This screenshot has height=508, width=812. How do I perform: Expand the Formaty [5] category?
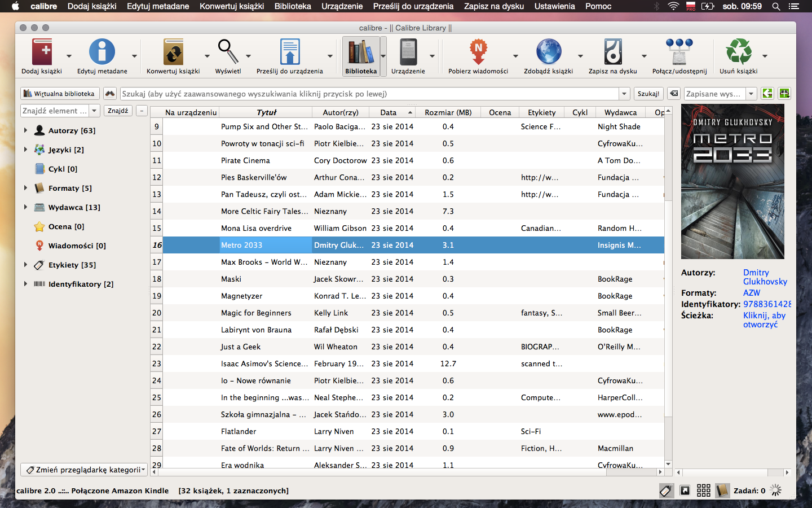[25, 188]
